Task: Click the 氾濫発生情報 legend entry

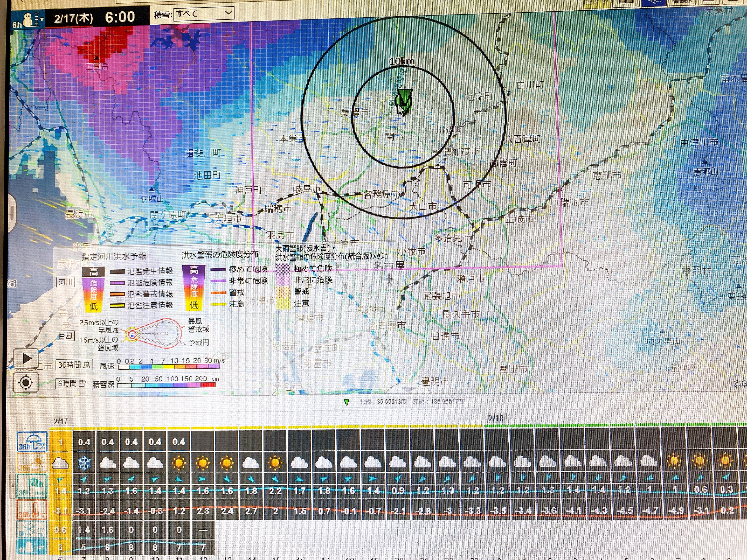Action: [142, 271]
